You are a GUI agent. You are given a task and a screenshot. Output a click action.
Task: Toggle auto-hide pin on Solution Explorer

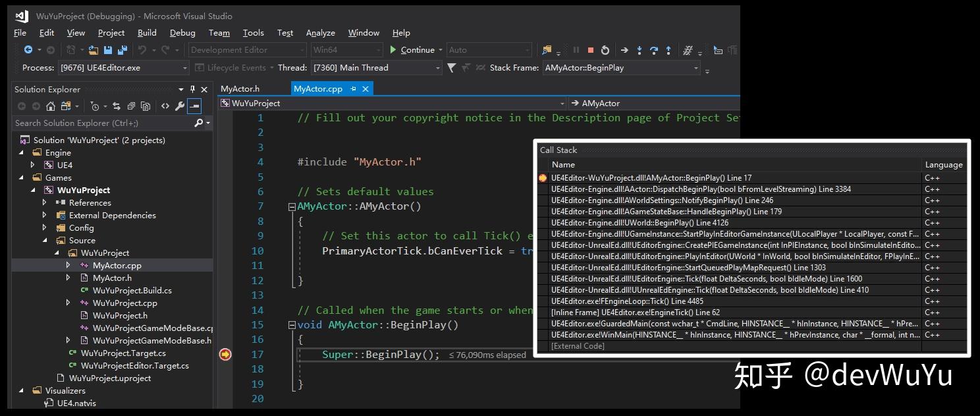click(192, 89)
